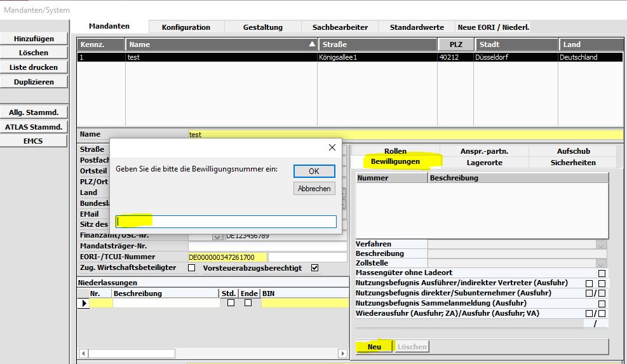The image size is (627, 364).
Task: Click the Niederlassungen row selector arrow
Action: tap(84, 303)
